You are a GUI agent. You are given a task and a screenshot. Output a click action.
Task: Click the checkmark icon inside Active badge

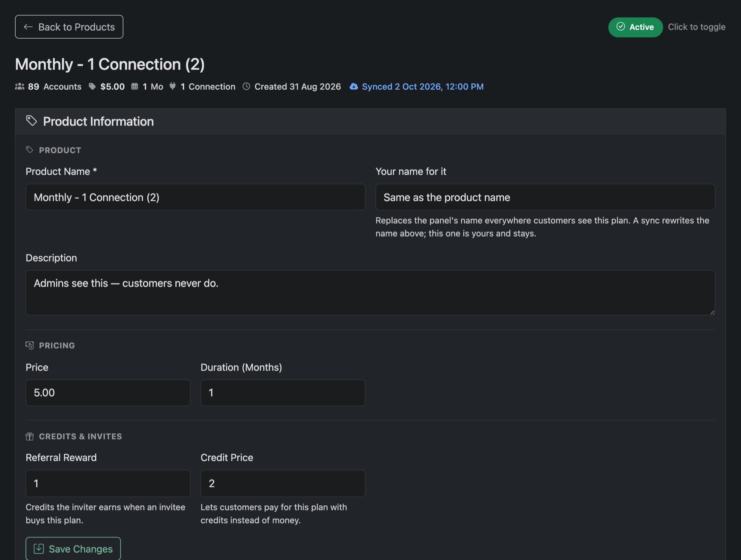tap(621, 27)
